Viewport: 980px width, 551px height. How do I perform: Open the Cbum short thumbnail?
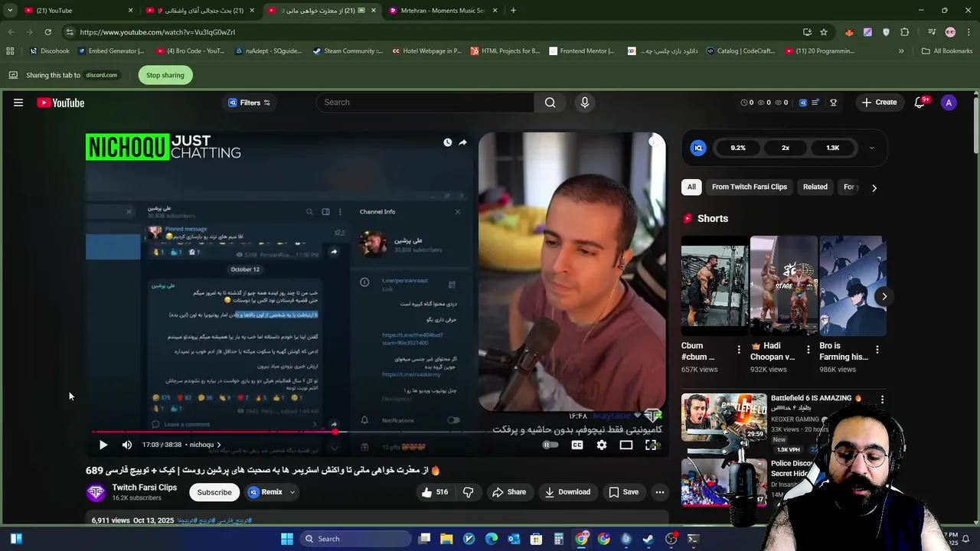pyautogui.click(x=714, y=286)
